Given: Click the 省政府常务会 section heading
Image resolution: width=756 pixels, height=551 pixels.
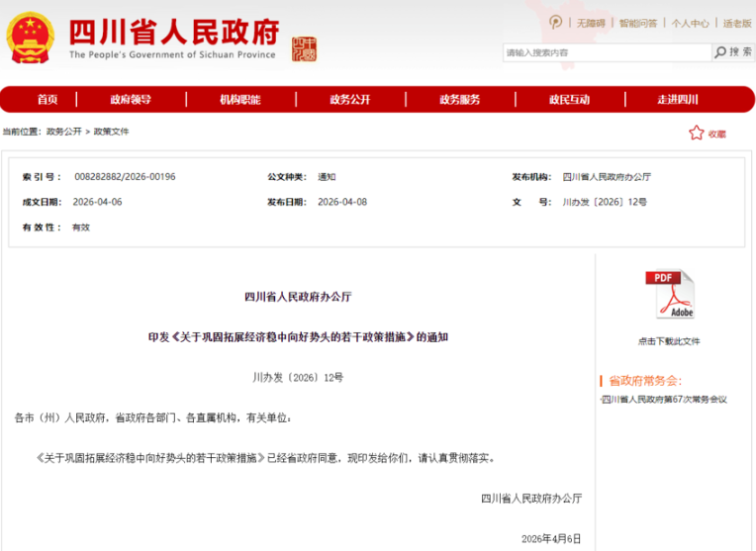Looking at the screenshot, I should (x=645, y=381).
